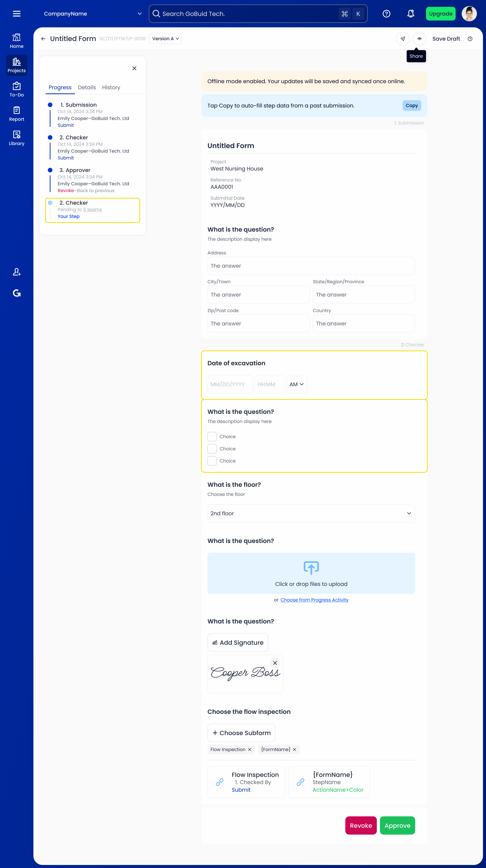This screenshot has height=868, width=486.
Task: Click the Copy button
Action: pyautogui.click(x=412, y=106)
